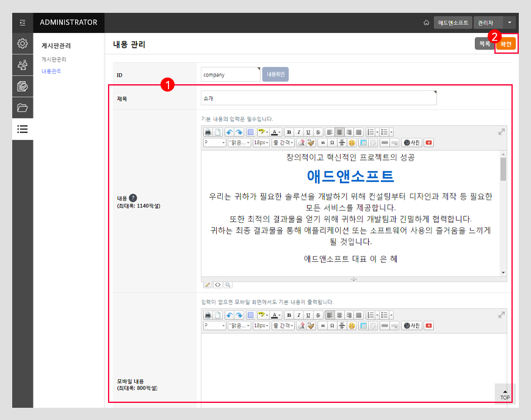Open bullet list style dropdown in 내용 editor
The image size is (531, 420).
[391, 132]
